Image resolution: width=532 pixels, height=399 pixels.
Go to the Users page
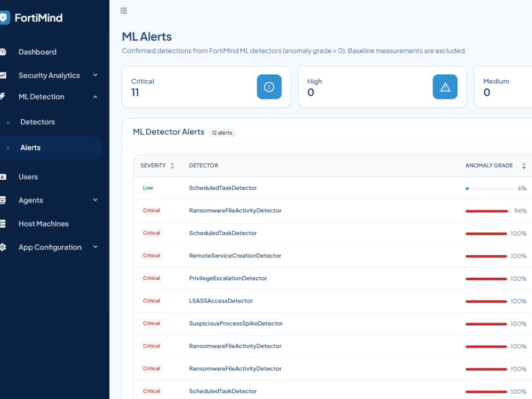28,177
